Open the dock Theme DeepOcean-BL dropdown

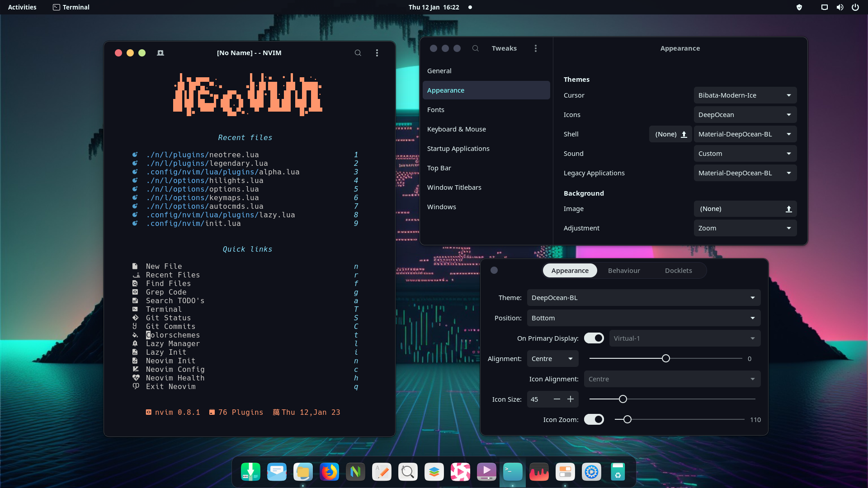click(x=644, y=298)
